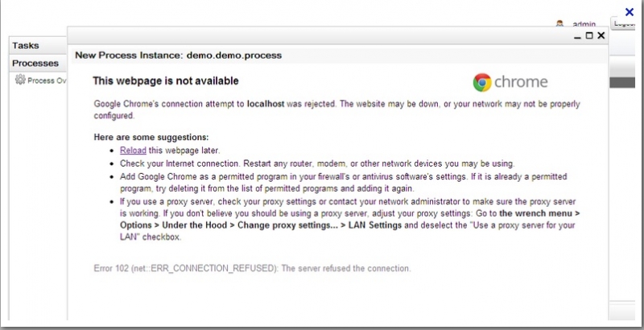Click the Error 102 connection refused message
644x330 pixels.
coord(252,267)
